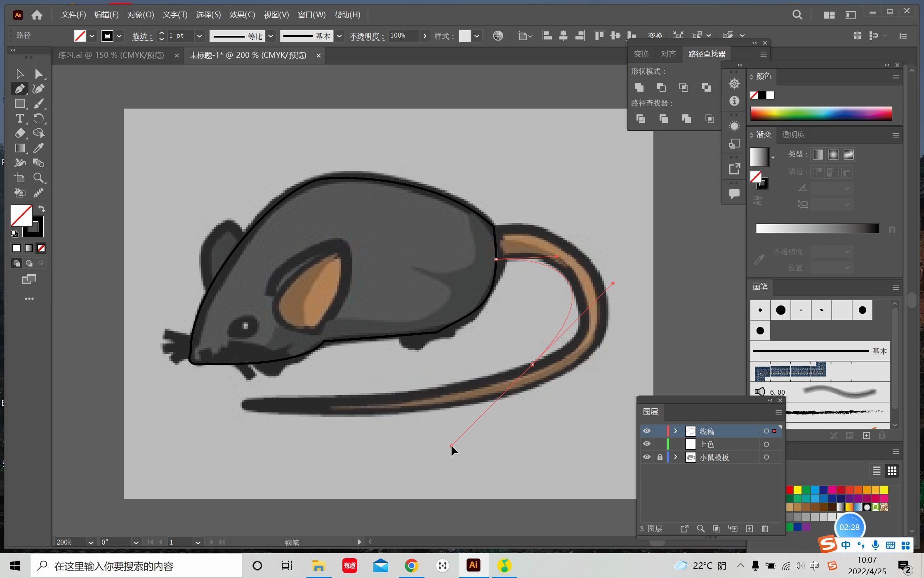Click the fill color box in toolbar

(x=21, y=216)
